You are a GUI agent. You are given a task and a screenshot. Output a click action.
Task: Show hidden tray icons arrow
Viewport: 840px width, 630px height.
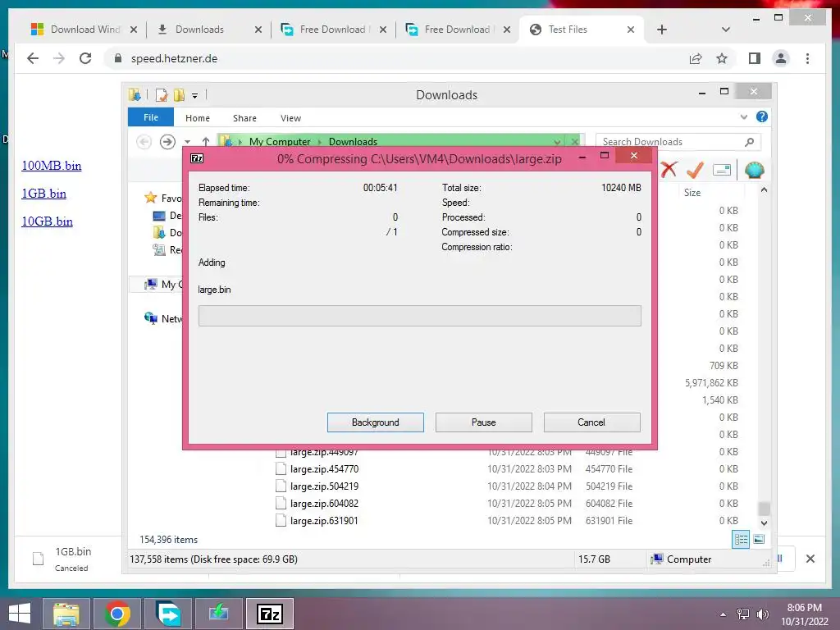tap(724, 614)
